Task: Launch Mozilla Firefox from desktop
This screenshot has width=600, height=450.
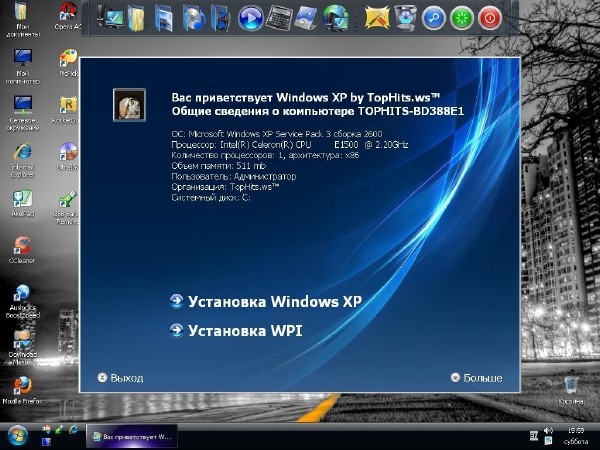Action: (x=23, y=391)
